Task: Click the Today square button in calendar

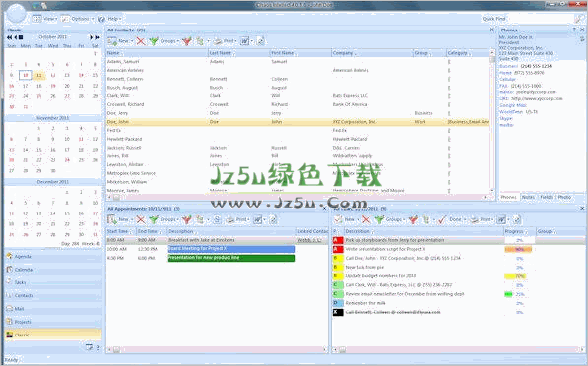Action: [x=21, y=37]
